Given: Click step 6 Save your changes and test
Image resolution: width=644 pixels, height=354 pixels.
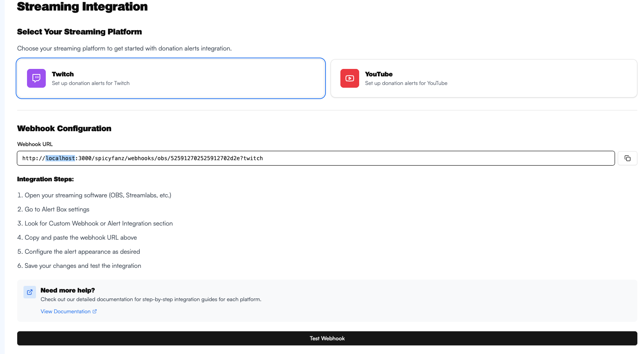Looking at the screenshot, I should pyautogui.click(x=79, y=265).
